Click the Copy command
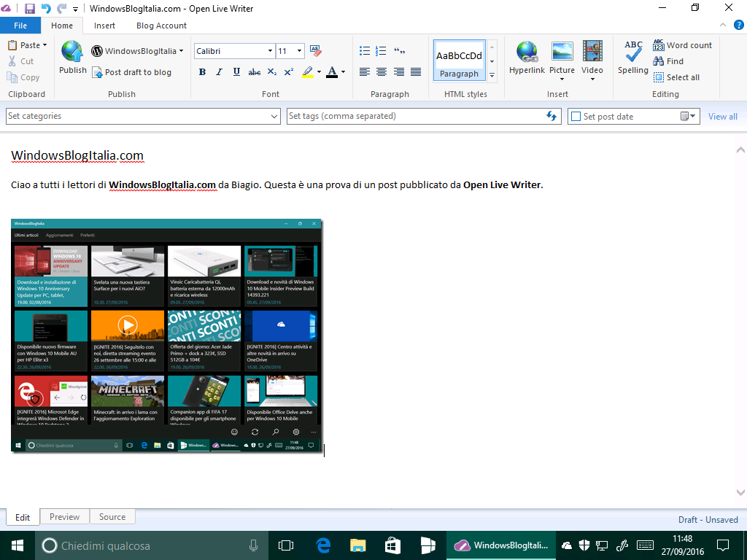The height and width of the screenshot is (560, 747). click(x=23, y=77)
